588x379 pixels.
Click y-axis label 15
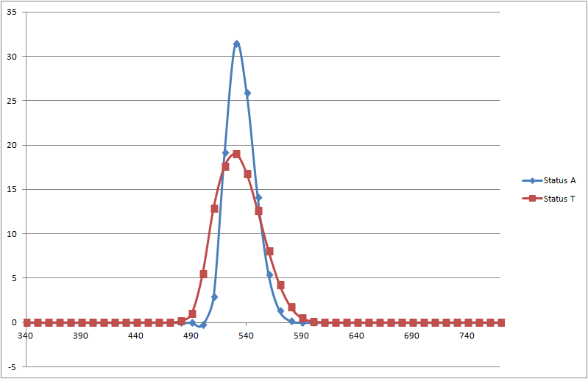(x=12, y=190)
